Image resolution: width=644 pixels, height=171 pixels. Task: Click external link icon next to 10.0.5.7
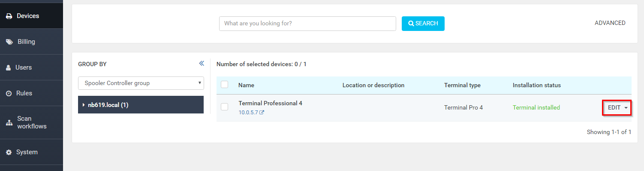[262, 113]
